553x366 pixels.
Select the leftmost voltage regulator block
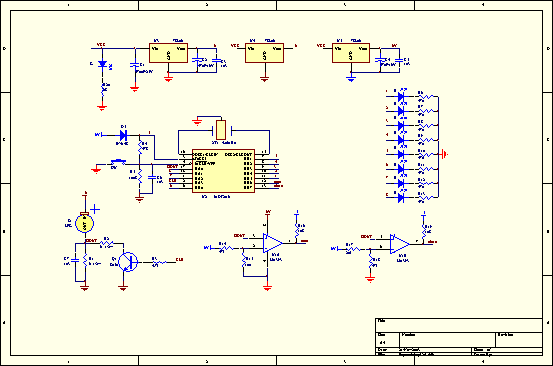click(x=168, y=53)
